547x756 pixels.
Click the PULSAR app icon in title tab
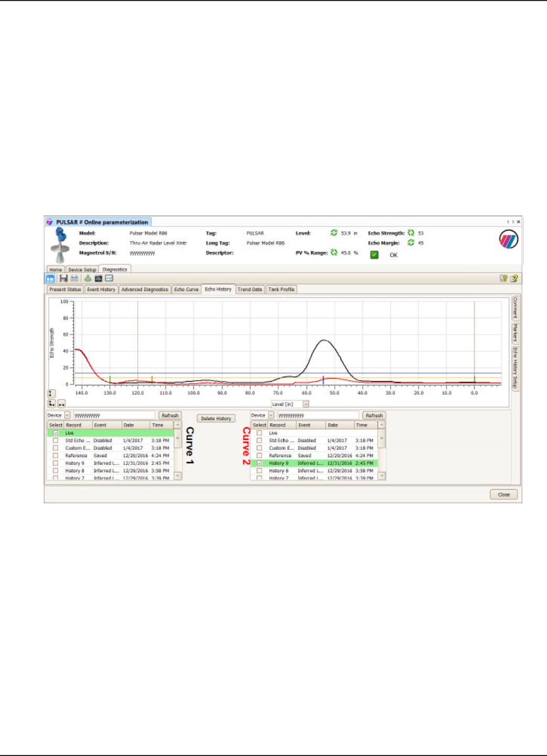(50, 222)
